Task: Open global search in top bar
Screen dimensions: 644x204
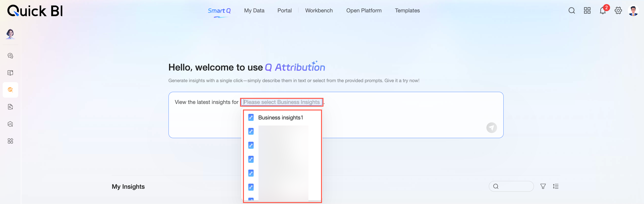Action: click(x=572, y=10)
